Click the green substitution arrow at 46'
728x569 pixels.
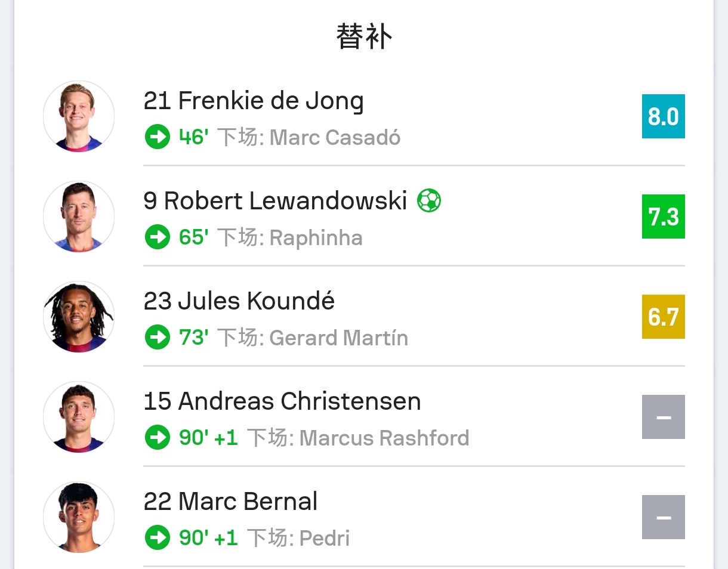[158, 138]
